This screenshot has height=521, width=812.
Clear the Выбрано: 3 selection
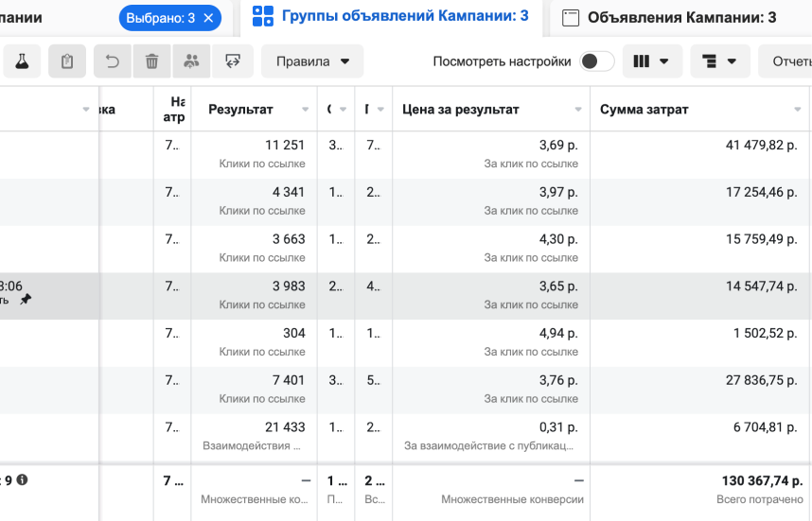[209, 17]
